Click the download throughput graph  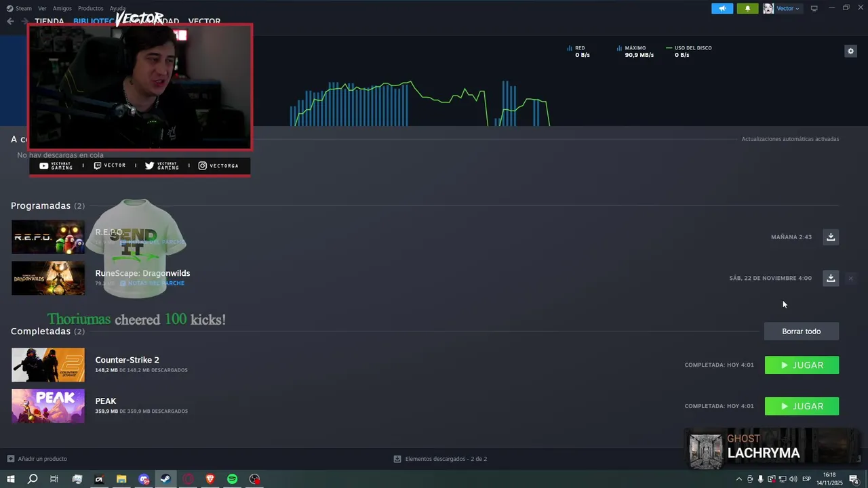pos(419,103)
